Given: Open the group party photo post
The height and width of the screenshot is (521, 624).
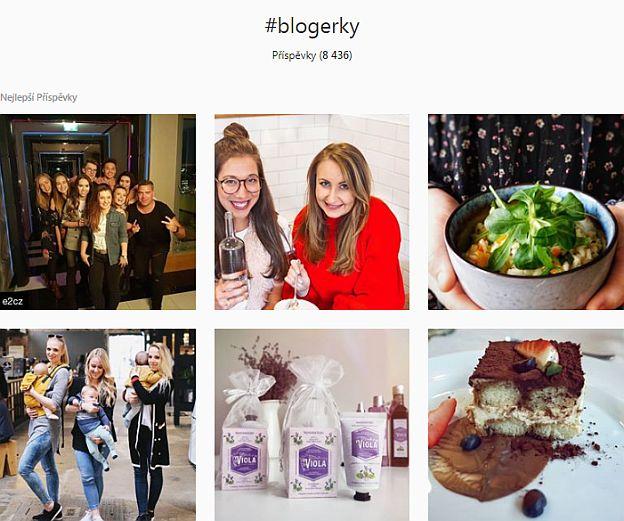Looking at the screenshot, I should coord(98,212).
